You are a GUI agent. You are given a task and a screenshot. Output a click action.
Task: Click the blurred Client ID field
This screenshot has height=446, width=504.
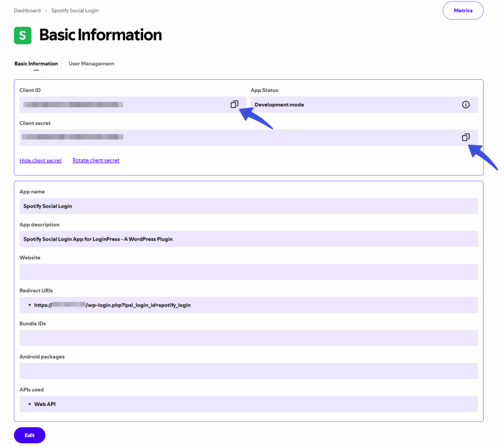tap(133, 105)
